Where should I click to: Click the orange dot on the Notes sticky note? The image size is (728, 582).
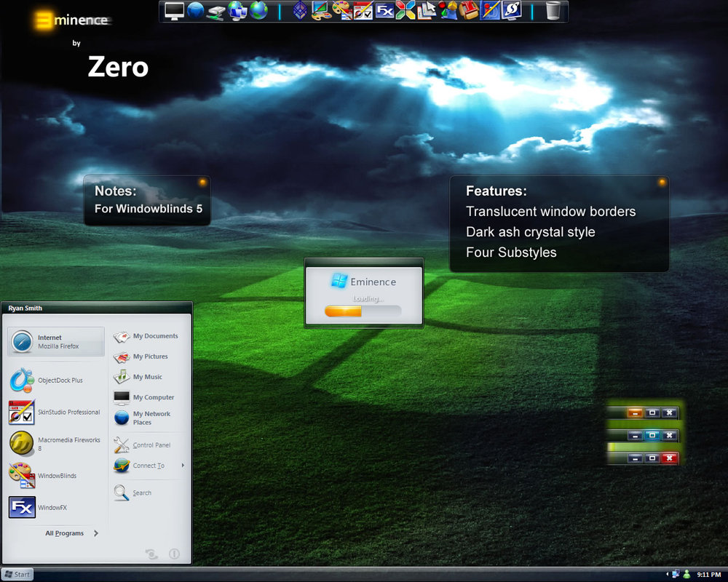pos(202,183)
